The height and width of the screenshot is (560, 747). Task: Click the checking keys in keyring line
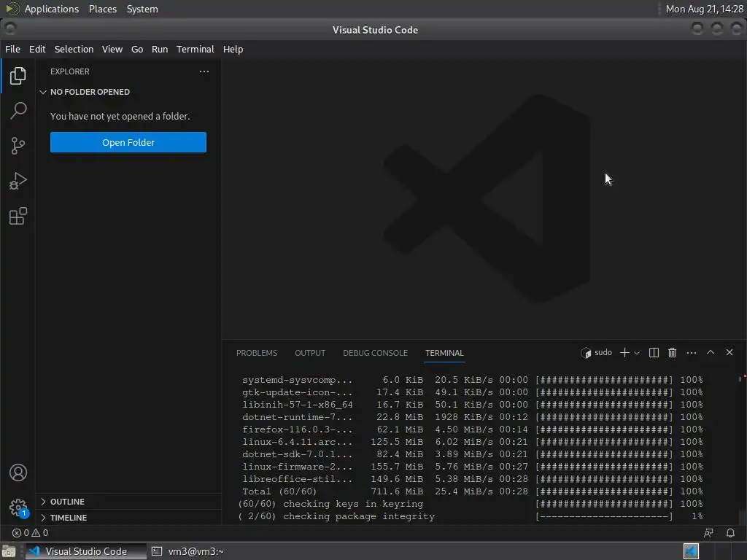click(x=471, y=504)
